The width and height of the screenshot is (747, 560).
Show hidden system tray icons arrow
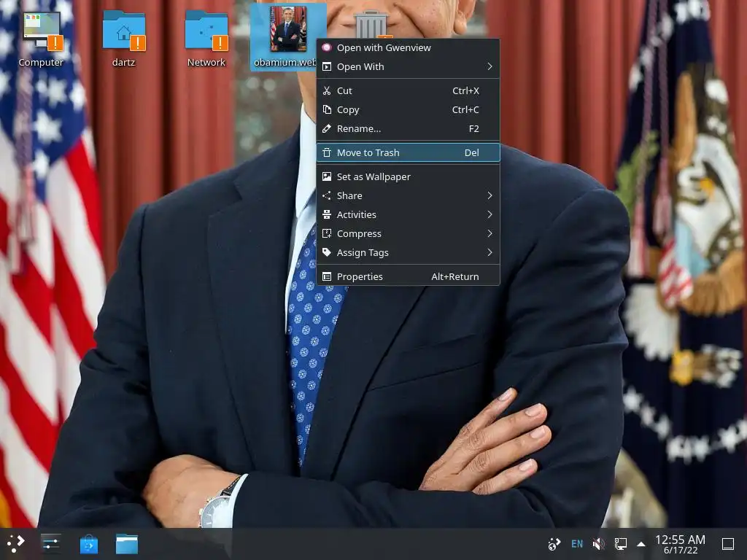tap(641, 544)
